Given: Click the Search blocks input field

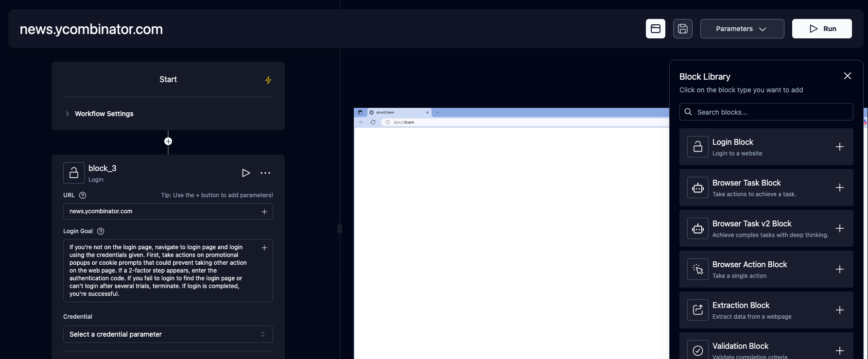Looking at the screenshot, I should tap(766, 112).
